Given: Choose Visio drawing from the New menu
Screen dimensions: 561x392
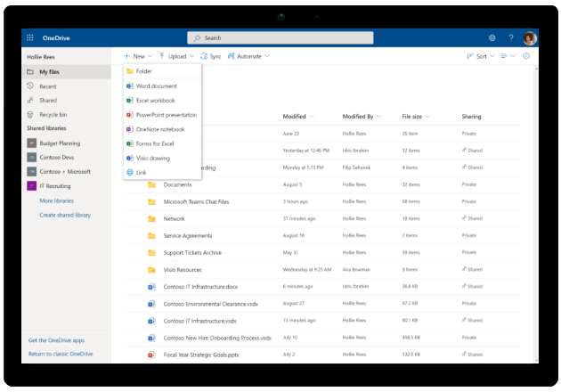Looking at the screenshot, I should tap(162, 158).
